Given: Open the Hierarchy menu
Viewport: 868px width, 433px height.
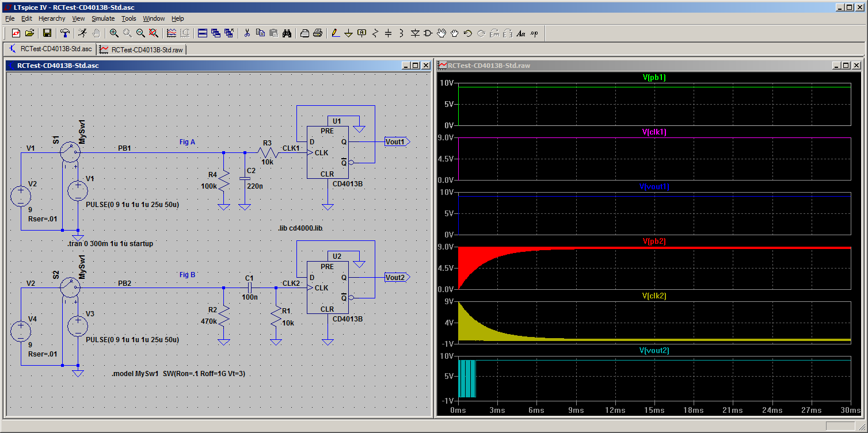Looking at the screenshot, I should pos(52,18).
